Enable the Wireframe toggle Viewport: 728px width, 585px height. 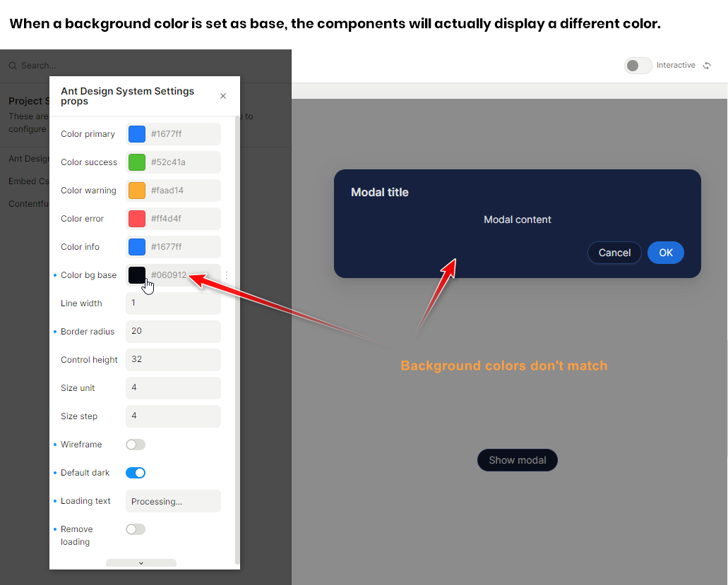[x=136, y=445]
